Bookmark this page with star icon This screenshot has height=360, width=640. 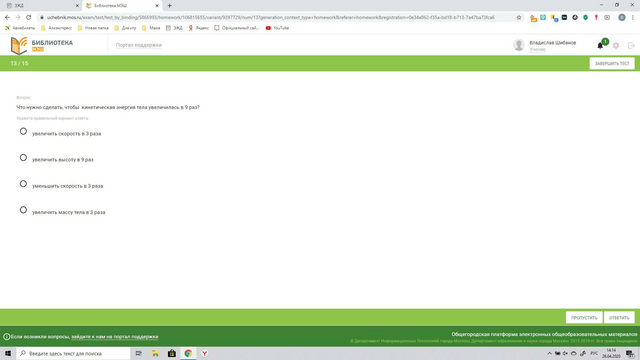pyautogui.click(x=519, y=18)
